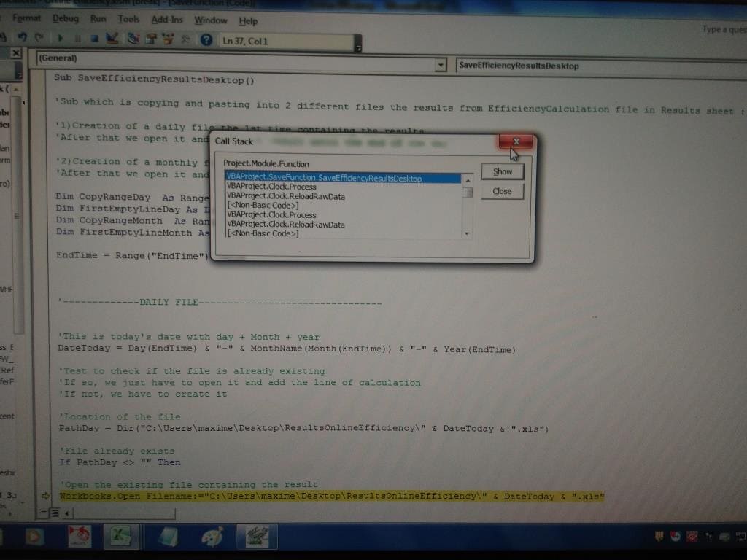The height and width of the screenshot is (560, 747).
Task: Click the Break pause toolbar icon
Action: point(77,38)
